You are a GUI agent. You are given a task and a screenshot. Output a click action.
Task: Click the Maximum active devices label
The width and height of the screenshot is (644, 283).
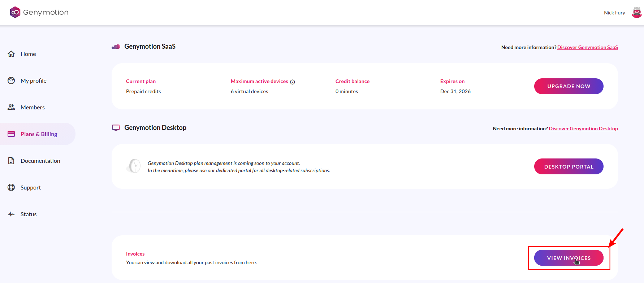pos(259,81)
